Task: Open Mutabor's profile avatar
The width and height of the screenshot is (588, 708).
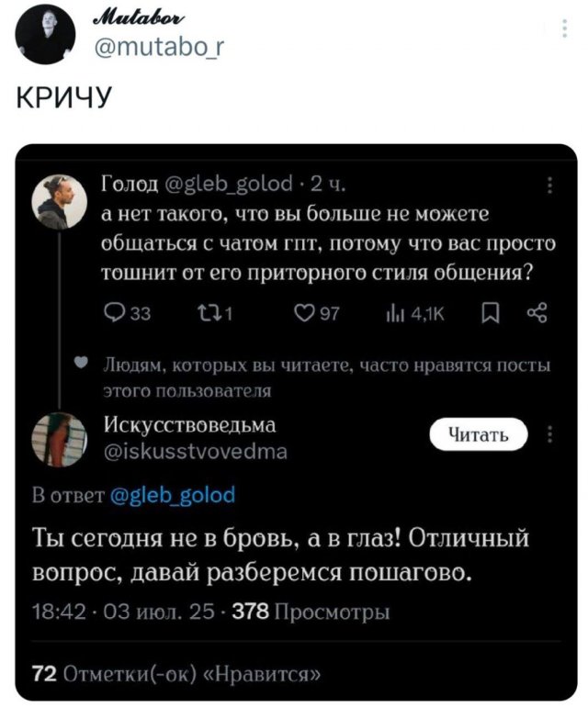Action: [40, 37]
